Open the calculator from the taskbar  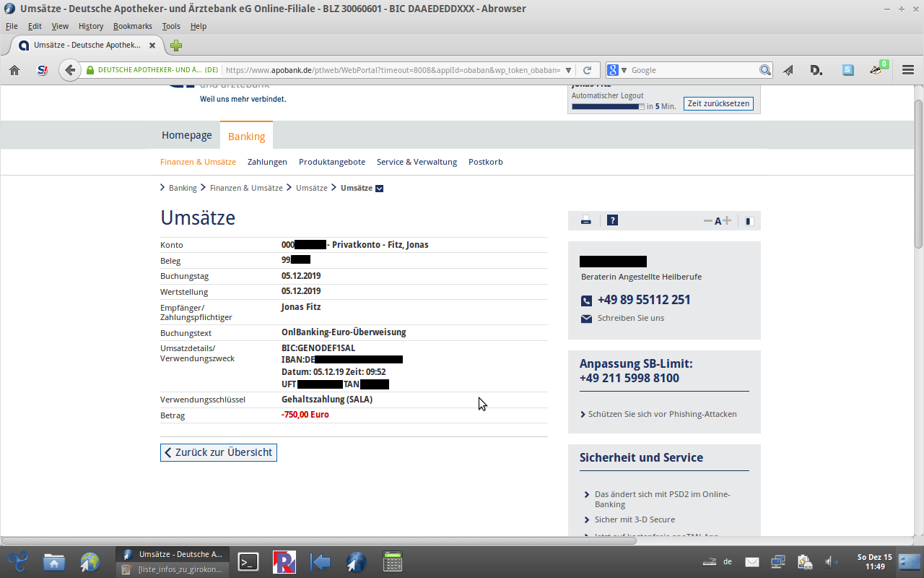[393, 561]
